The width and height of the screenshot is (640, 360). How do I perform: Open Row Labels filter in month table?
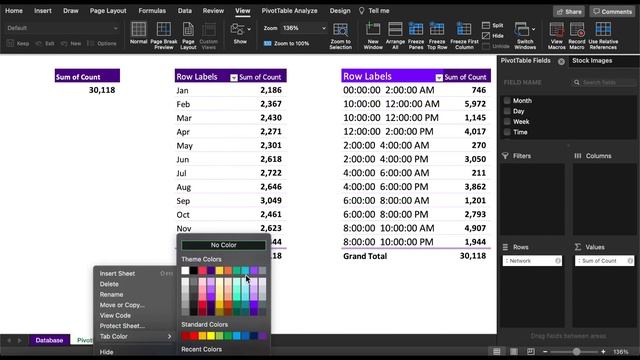pyautogui.click(x=234, y=78)
